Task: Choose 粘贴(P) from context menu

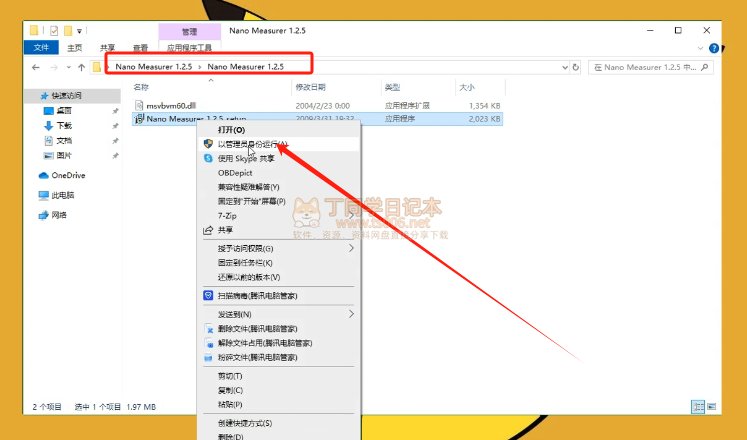Action: [279, 405]
